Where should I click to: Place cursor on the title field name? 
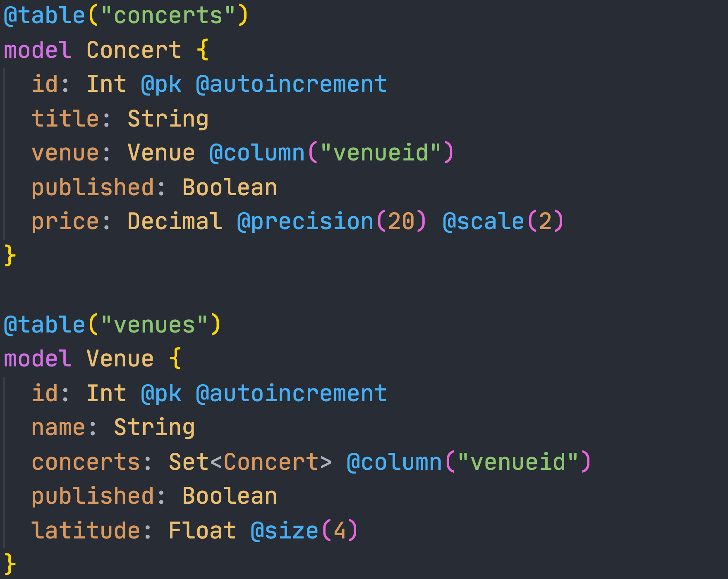[x=65, y=119]
